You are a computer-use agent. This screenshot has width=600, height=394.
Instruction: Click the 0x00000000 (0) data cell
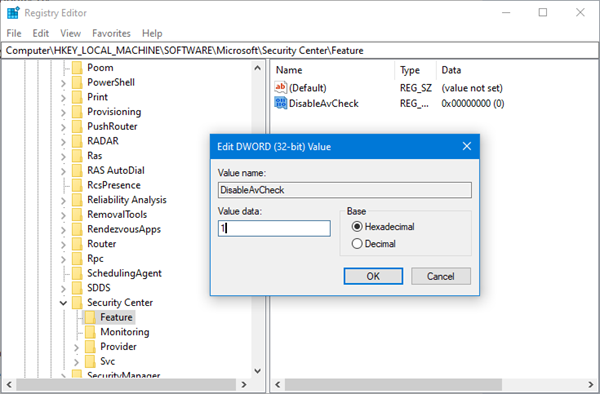[x=473, y=103]
